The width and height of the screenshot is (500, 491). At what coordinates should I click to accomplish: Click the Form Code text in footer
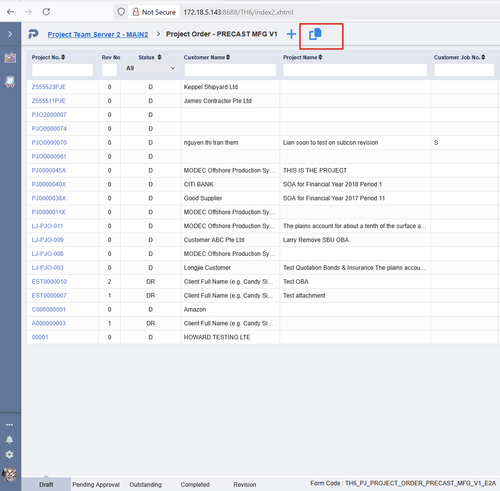click(x=403, y=483)
